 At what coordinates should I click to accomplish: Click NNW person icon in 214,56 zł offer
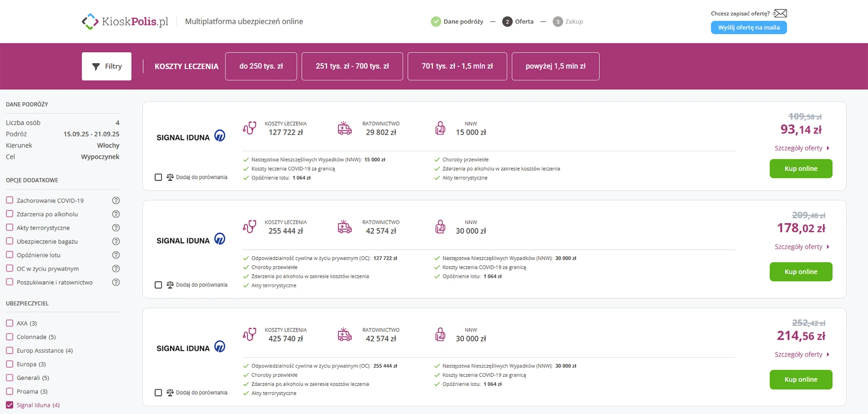[440, 334]
